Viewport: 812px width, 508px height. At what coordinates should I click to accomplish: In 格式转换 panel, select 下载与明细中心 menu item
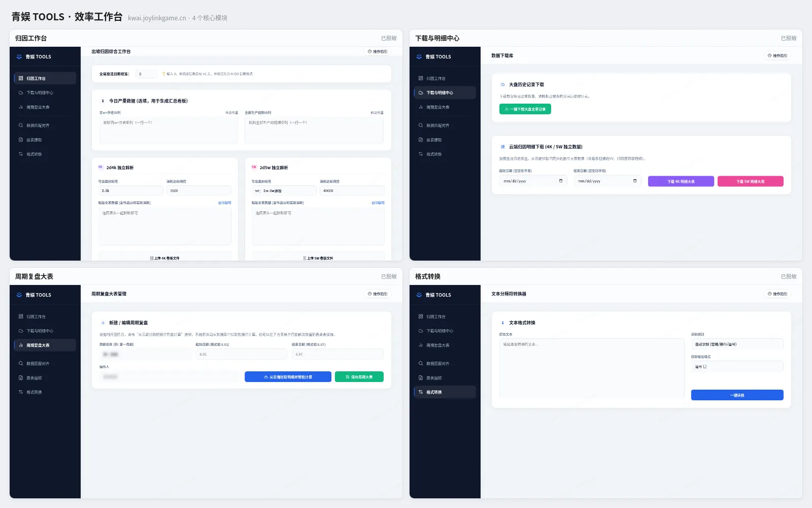(445, 331)
